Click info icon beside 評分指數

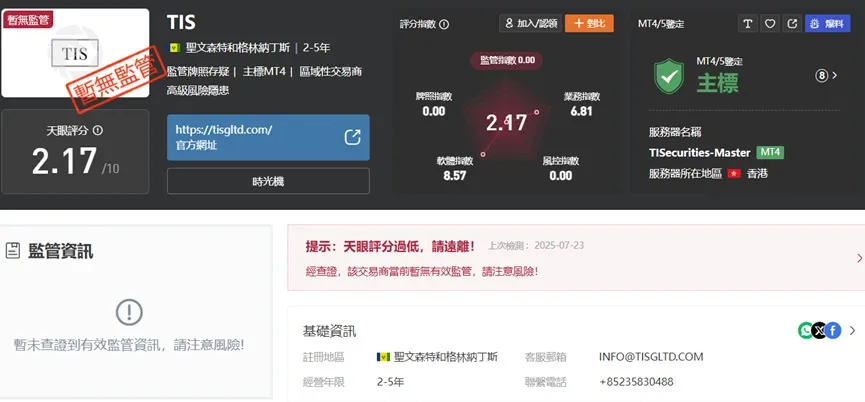pos(444,24)
